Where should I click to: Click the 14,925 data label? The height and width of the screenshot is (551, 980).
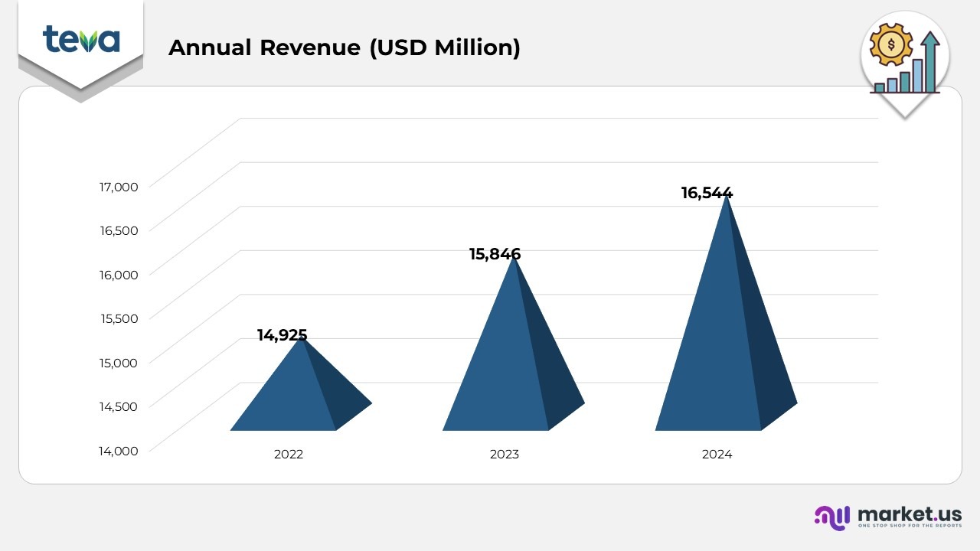tap(282, 335)
